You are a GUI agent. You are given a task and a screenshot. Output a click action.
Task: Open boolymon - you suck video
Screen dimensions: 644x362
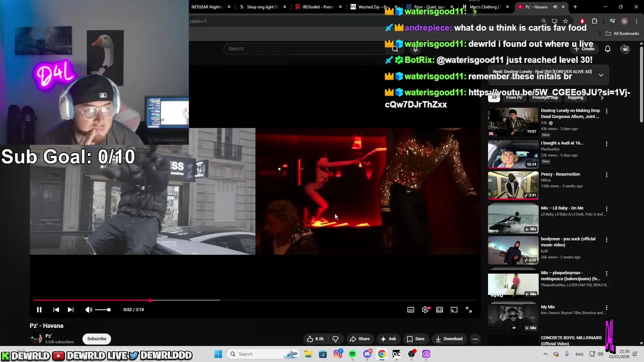tap(568, 242)
